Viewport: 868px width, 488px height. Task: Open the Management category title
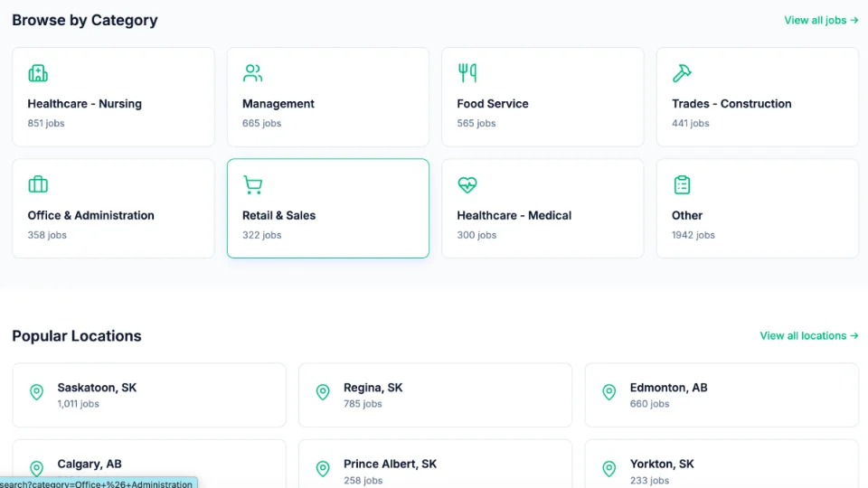tap(278, 104)
